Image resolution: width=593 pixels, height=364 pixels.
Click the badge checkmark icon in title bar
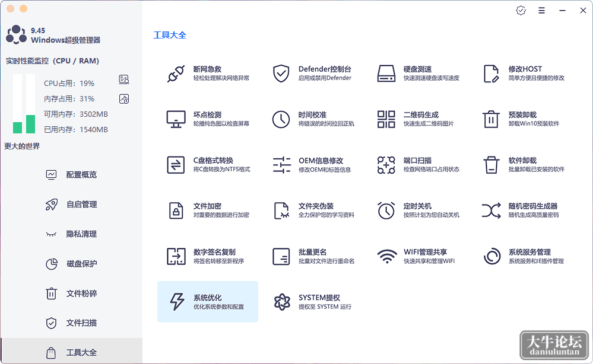point(521,11)
